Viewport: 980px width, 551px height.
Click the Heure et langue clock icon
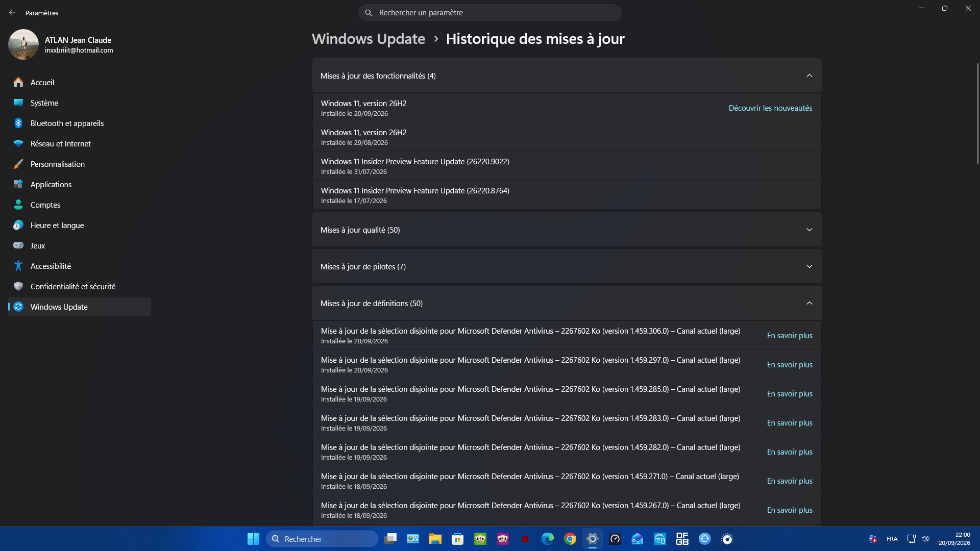click(x=18, y=225)
